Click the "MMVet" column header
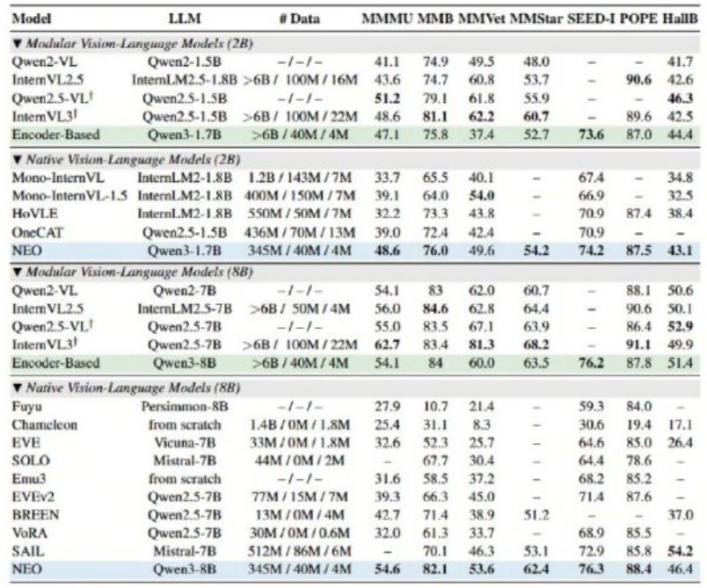The height and width of the screenshot is (588, 707). click(481, 19)
